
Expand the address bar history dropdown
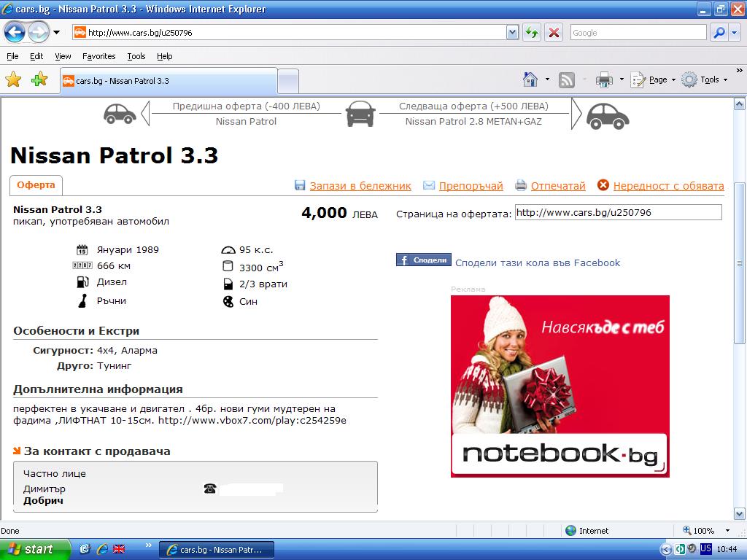pyautogui.click(x=512, y=32)
